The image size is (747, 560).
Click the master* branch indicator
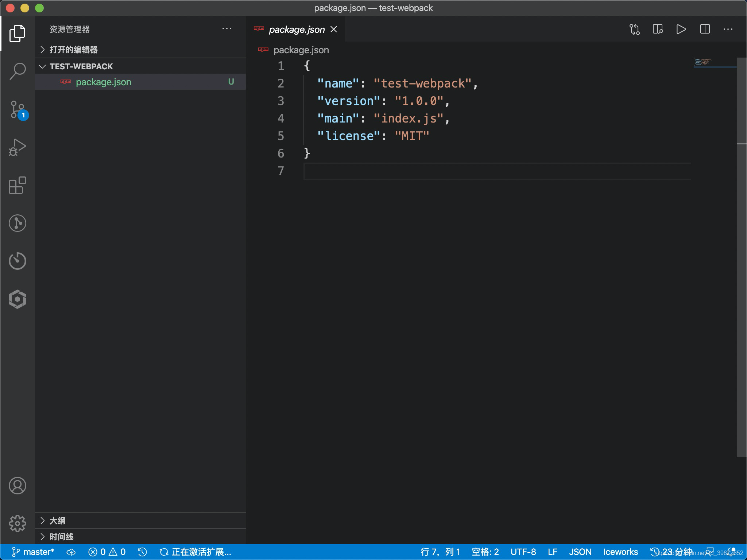click(x=33, y=552)
